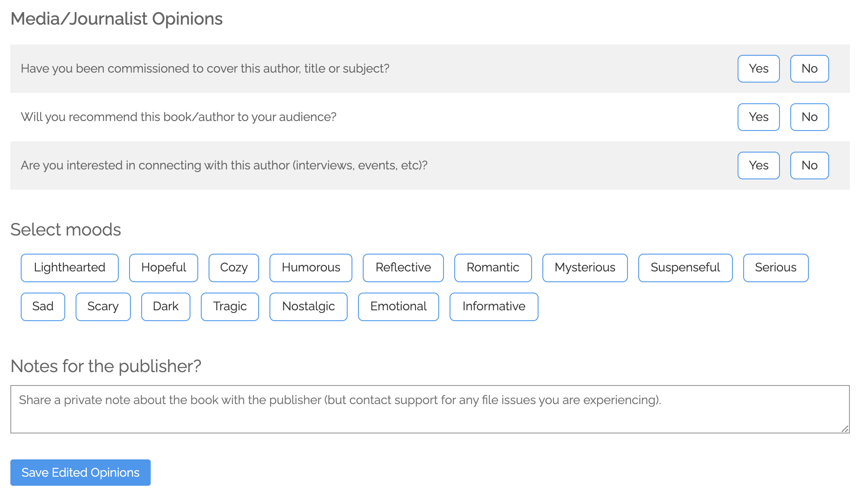Image resolution: width=868 pixels, height=497 pixels.
Task: Pick the Informative mood tag
Action: [494, 307]
